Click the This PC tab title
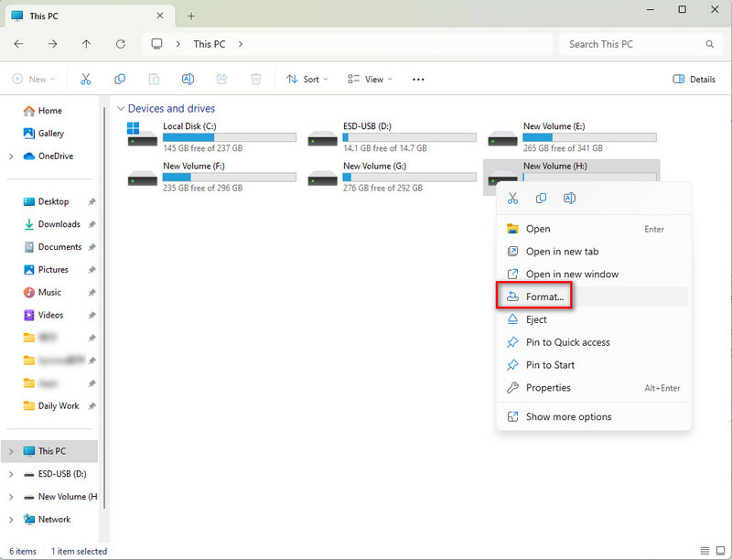This screenshot has height=560, width=732. click(44, 16)
